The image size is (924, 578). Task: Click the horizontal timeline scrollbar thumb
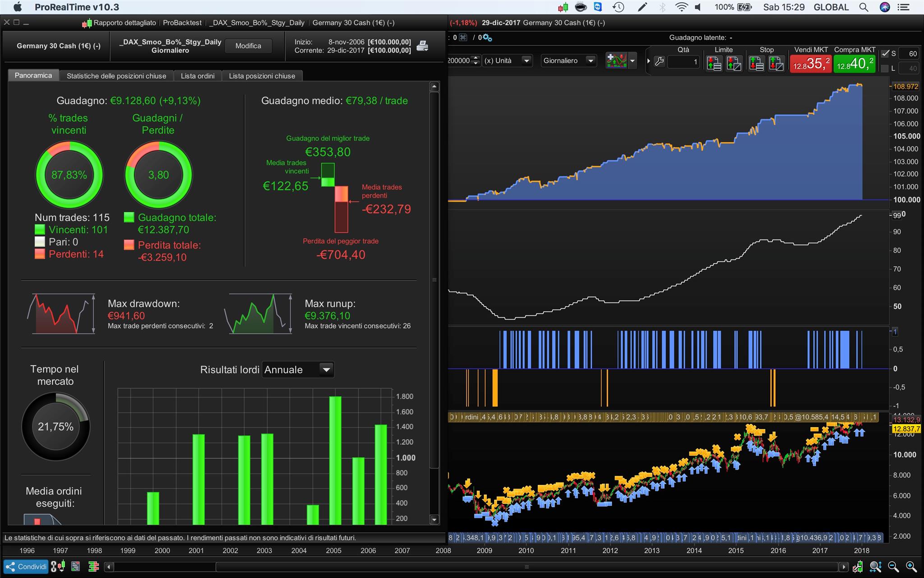tap(526, 567)
